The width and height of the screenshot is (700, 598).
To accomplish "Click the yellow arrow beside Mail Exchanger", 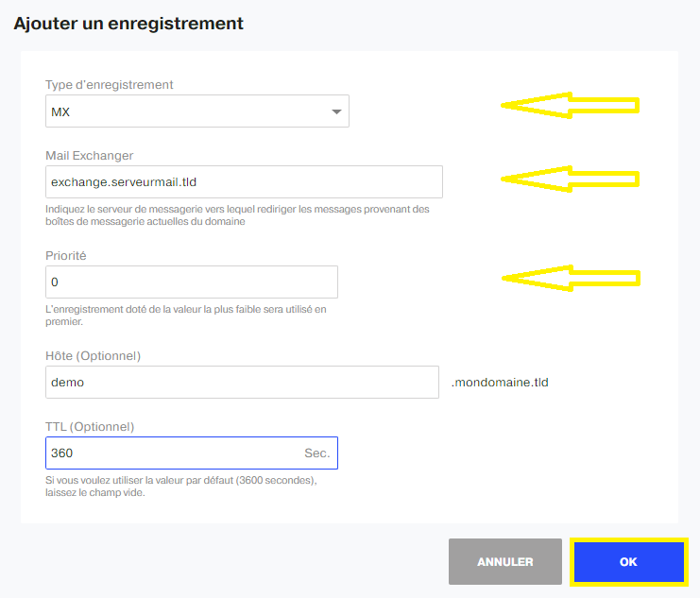I will click(x=570, y=179).
